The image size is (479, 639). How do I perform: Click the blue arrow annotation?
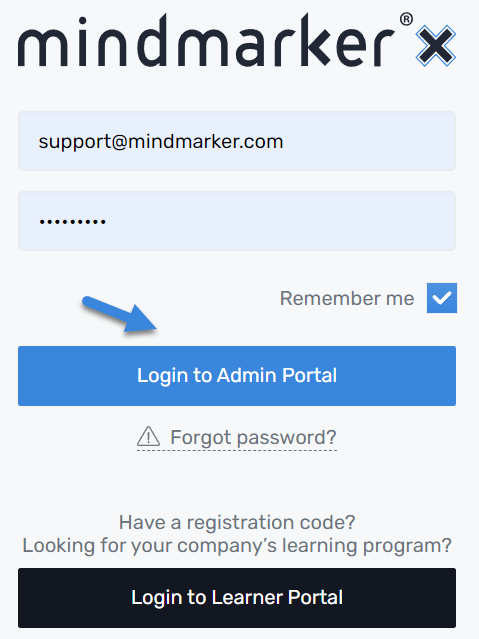(119, 314)
